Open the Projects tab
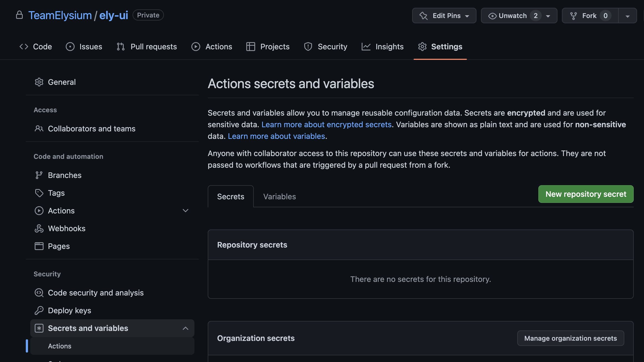This screenshot has width=644, height=362. pyautogui.click(x=268, y=47)
